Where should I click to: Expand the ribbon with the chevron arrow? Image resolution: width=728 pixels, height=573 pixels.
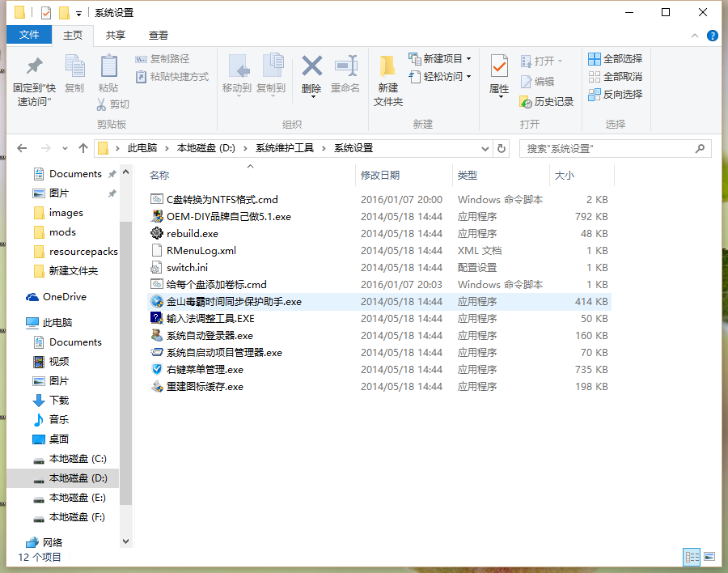coord(694,36)
